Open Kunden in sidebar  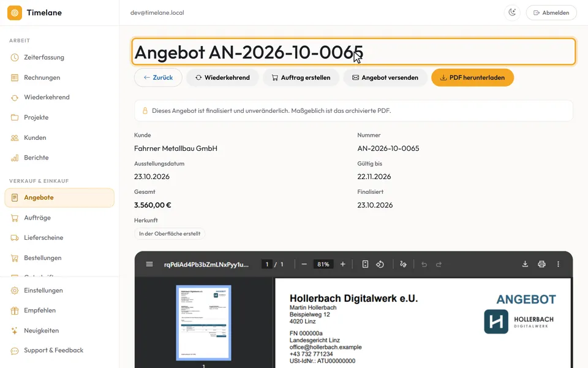(59, 138)
